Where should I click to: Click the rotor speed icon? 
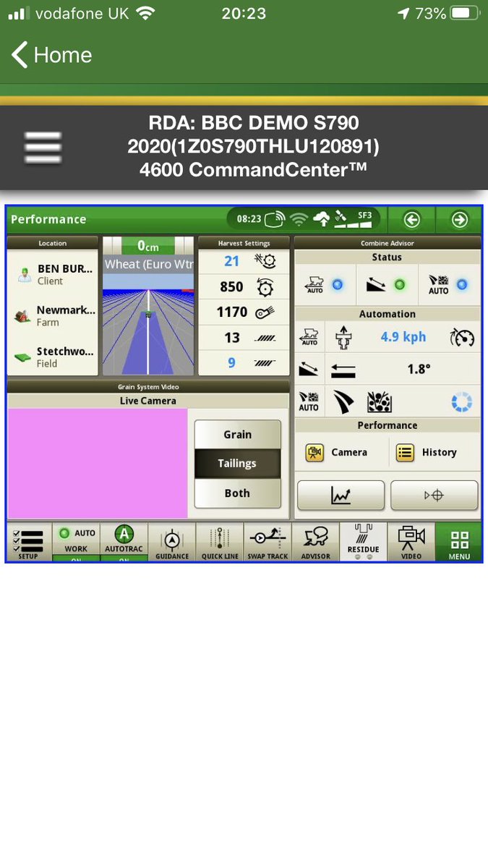click(265, 287)
